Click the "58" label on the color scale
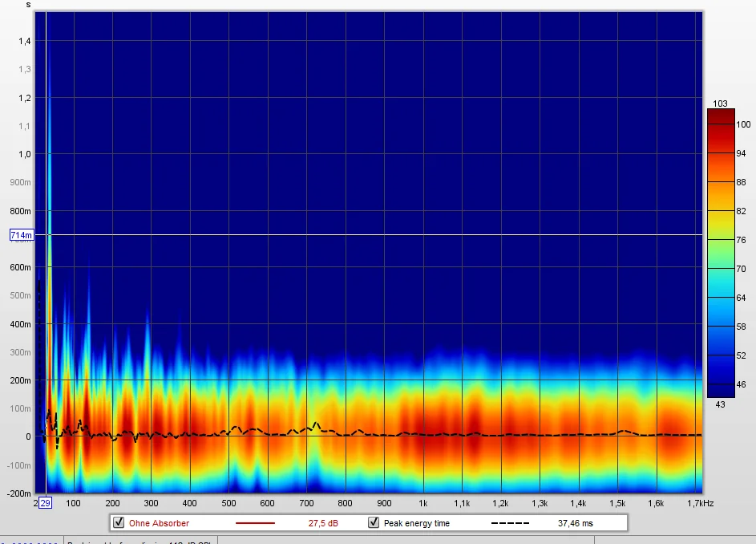This screenshot has width=756, height=544. (x=741, y=327)
